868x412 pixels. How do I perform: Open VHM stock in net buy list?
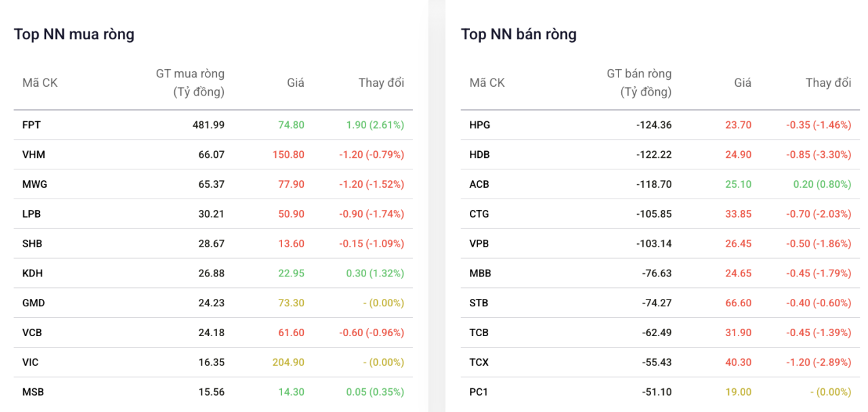pyautogui.click(x=33, y=154)
